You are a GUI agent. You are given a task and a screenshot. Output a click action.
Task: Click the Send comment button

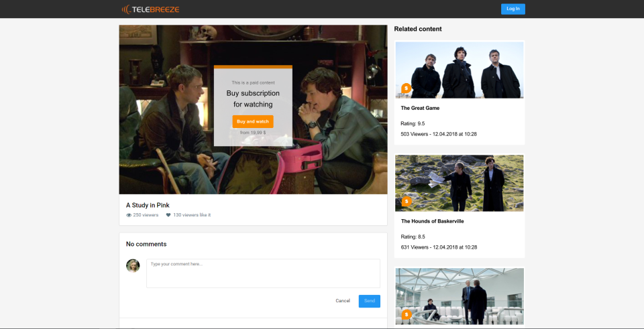click(x=370, y=301)
